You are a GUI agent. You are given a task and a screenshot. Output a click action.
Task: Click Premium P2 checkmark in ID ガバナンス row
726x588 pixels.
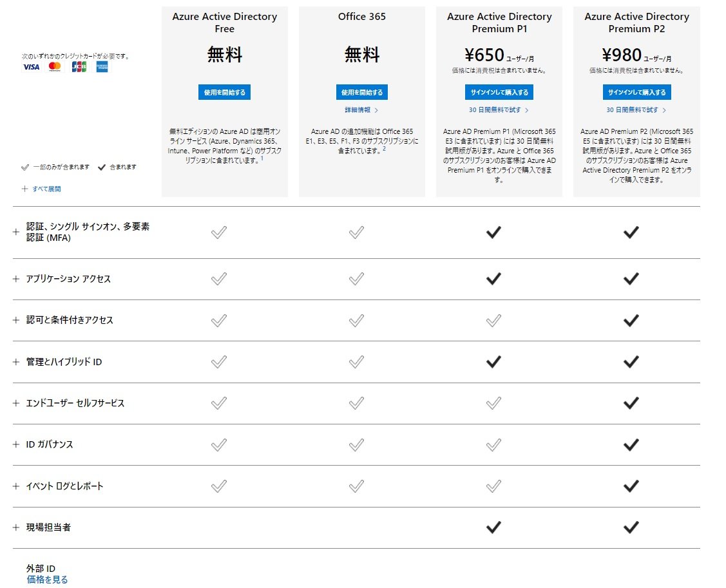[x=631, y=444]
